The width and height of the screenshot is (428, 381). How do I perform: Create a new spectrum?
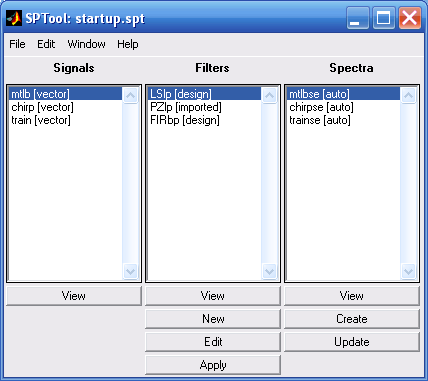[x=352, y=319]
